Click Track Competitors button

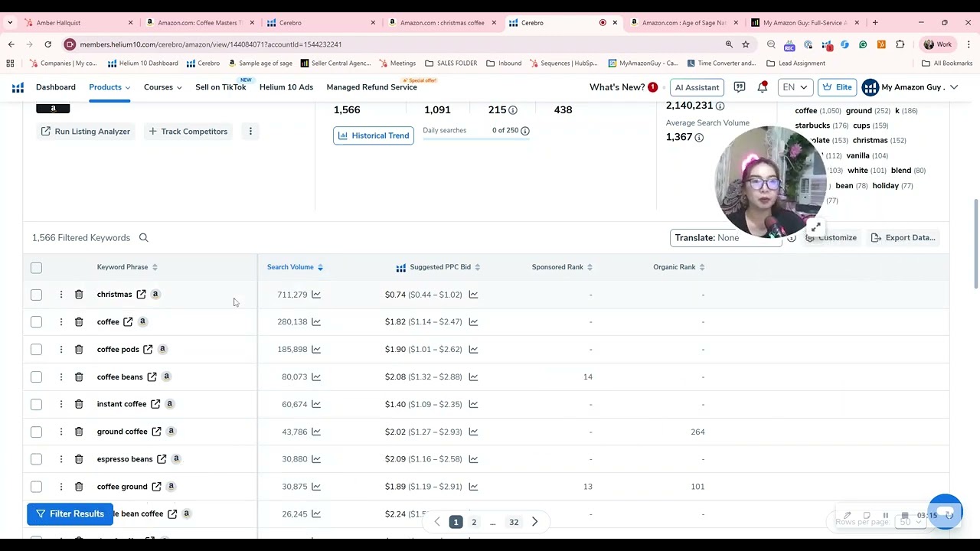[188, 132]
